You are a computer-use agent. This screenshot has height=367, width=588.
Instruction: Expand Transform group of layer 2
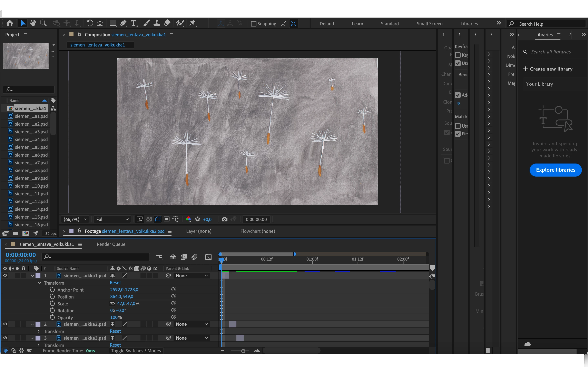click(39, 331)
